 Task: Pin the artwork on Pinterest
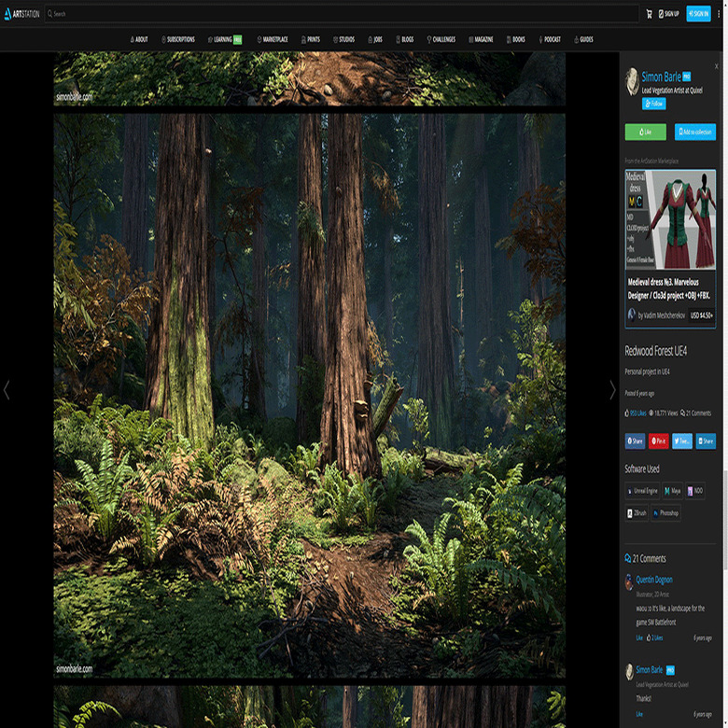pyautogui.click(x=658, y=441)
